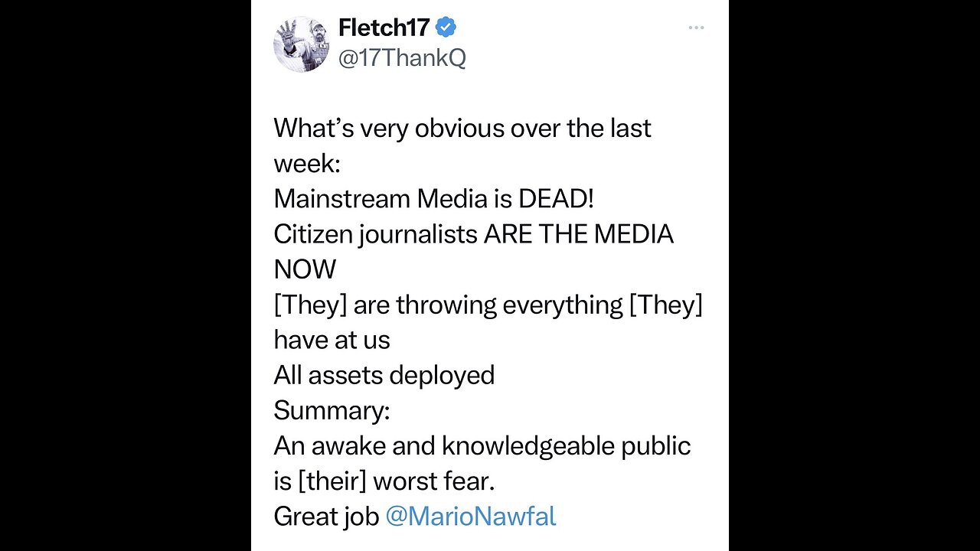980x551 pixels.
Task: Click the "have at us" line
Action: [x=332, y=340]
